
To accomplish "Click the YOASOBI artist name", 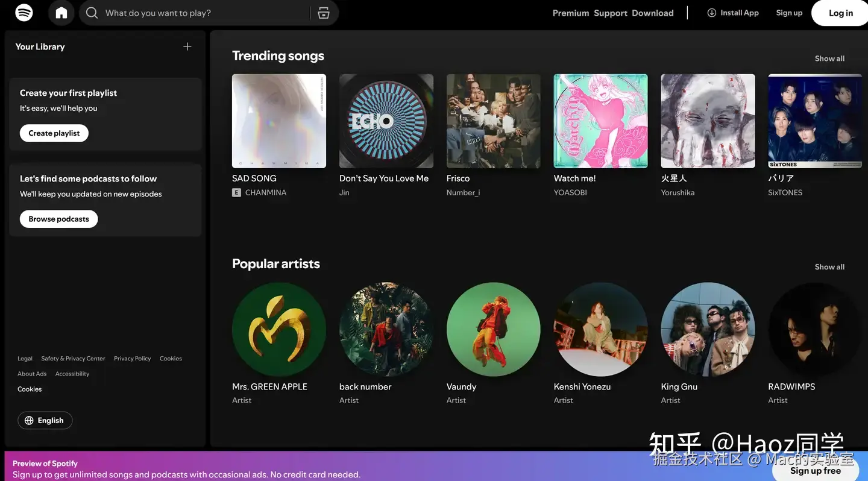I will (x=570, y=193).
